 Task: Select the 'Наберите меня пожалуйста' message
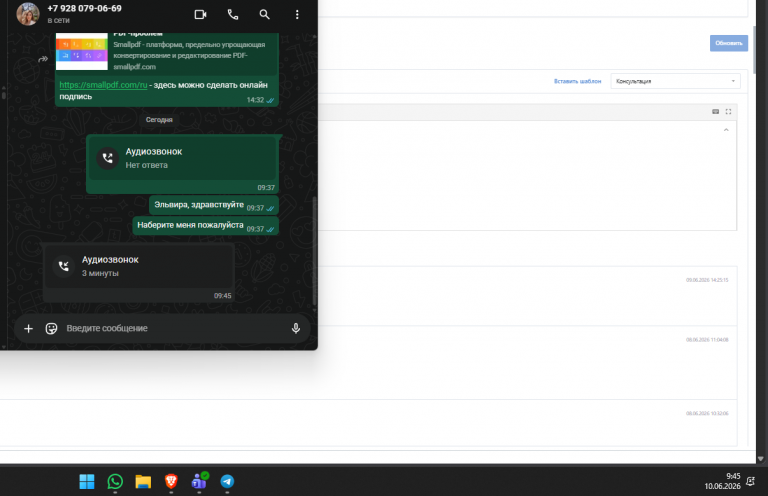click(205, 226)
